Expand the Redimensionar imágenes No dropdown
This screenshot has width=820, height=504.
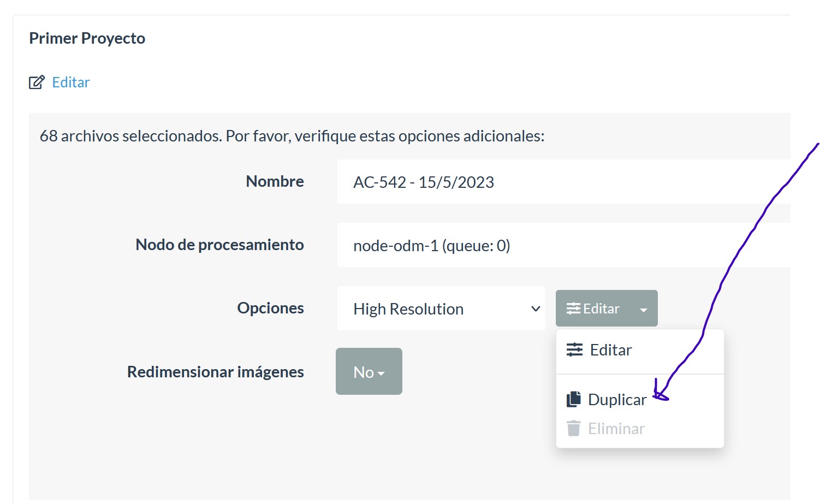pos(369,371)
